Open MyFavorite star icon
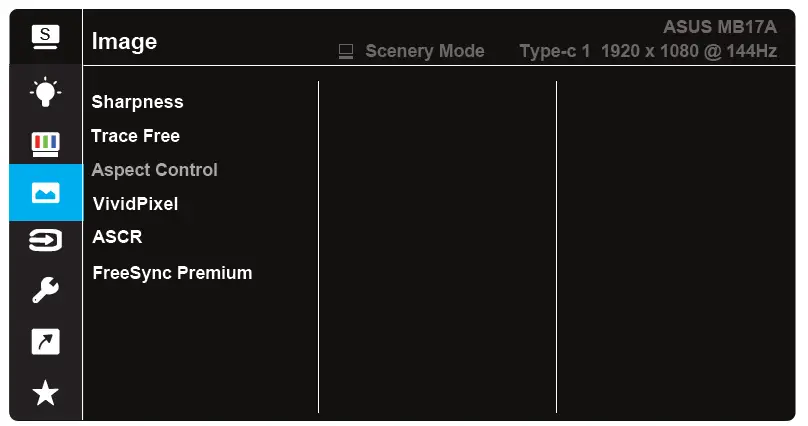This screenshot has width=808, height=426. tap(45, 392)
